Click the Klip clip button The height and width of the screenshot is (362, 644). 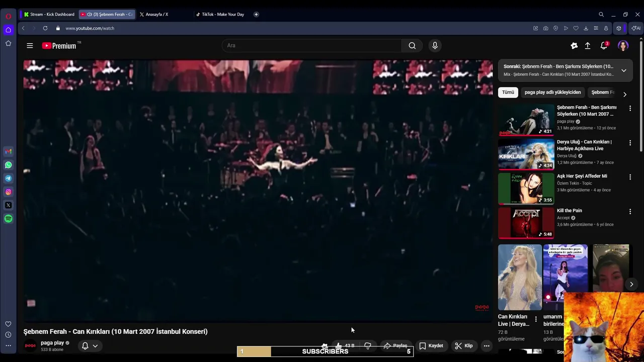pyautogui.click(x=463, y=345)
